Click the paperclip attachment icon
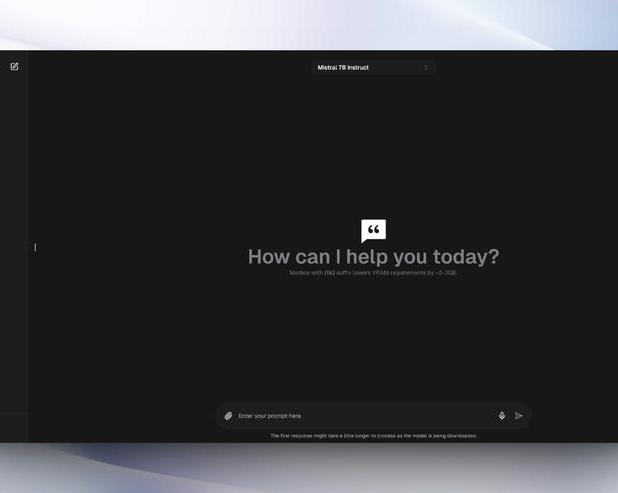Viewport: 618px width, 493px height. point(228,416)
